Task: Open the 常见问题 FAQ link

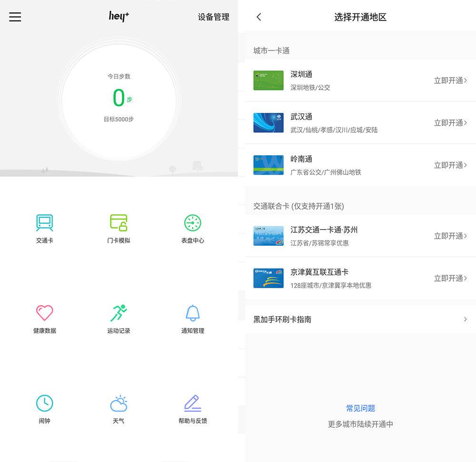Action: point(361,408)
